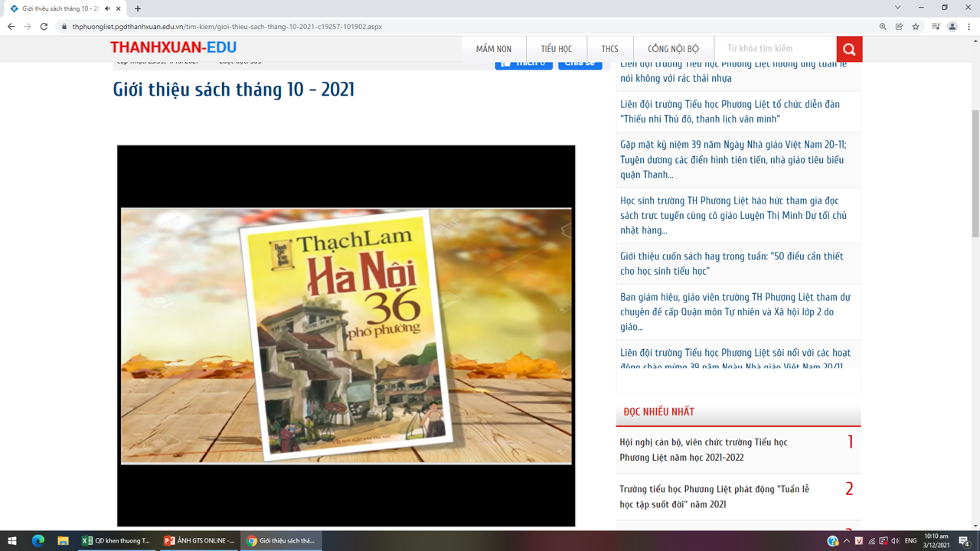Open the media control button
The height and width of the screenshot is (551, 980).
936,27
